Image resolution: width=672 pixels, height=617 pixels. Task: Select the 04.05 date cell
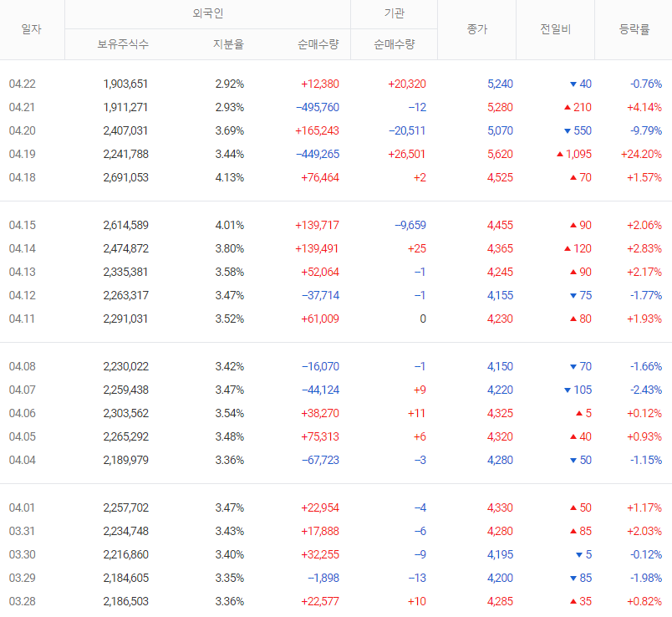point(23,437)
